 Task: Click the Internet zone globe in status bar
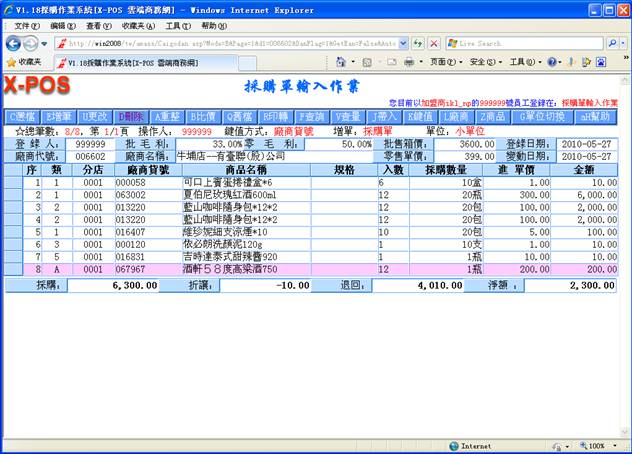(x=452, y=445)
